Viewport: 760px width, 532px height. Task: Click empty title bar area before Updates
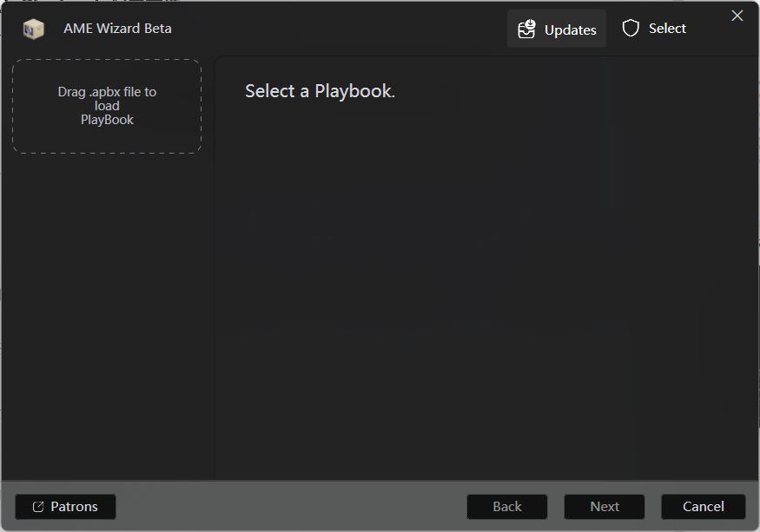(x=347, y=29)
